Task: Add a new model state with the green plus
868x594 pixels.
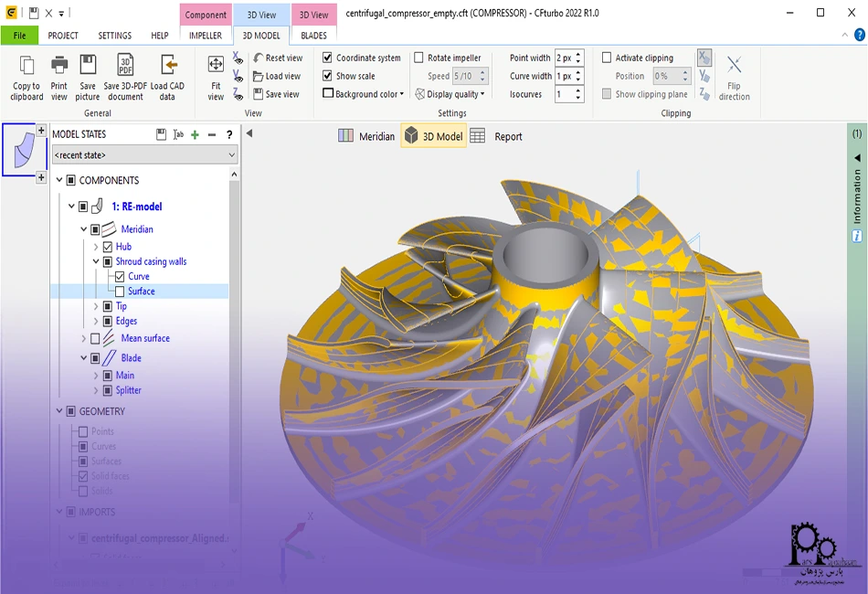Action: [x=195, y=134]
